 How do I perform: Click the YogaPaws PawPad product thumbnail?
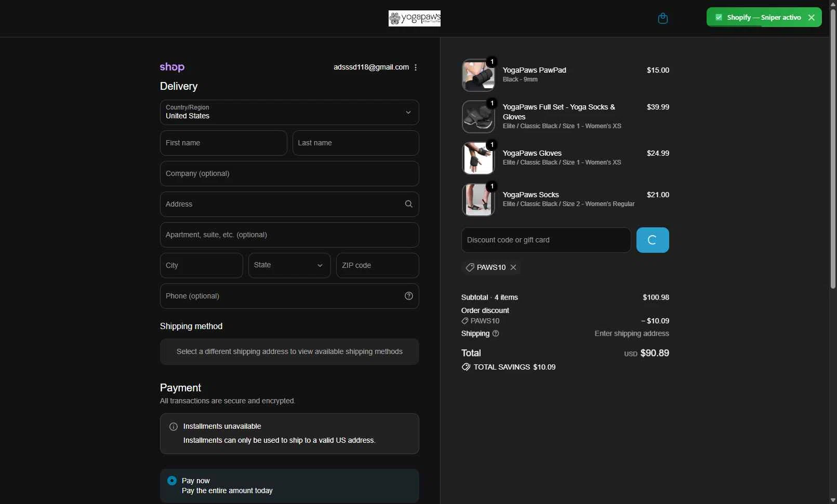pos(478,75)
